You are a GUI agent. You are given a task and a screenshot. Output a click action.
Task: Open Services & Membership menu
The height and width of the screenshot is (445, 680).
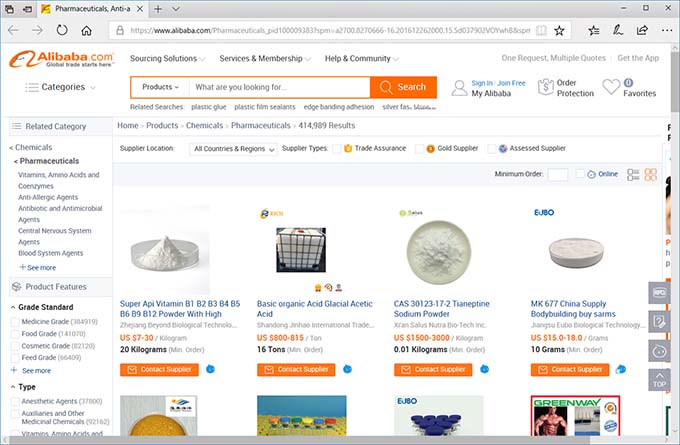[x=264, y=58]
